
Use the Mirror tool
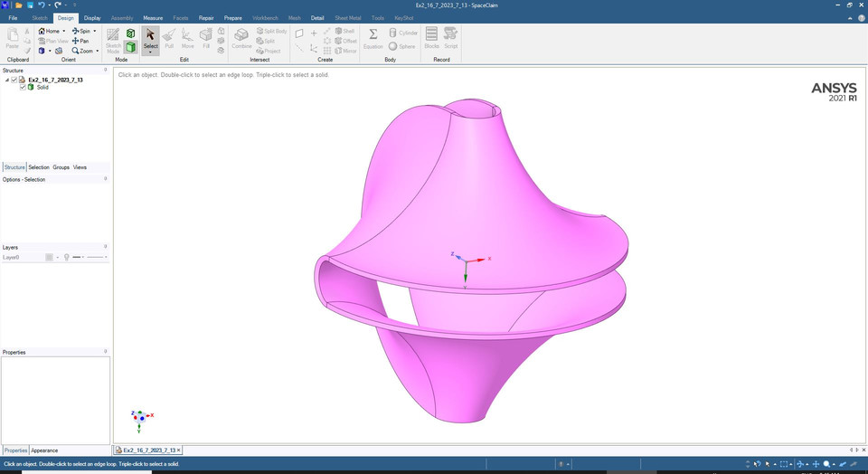345,51
